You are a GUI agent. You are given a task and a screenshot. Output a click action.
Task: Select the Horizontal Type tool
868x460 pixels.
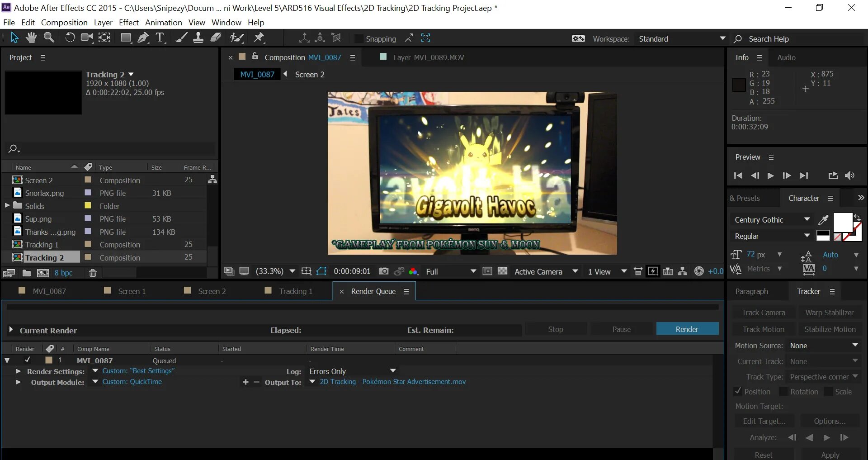pos(160,38)
